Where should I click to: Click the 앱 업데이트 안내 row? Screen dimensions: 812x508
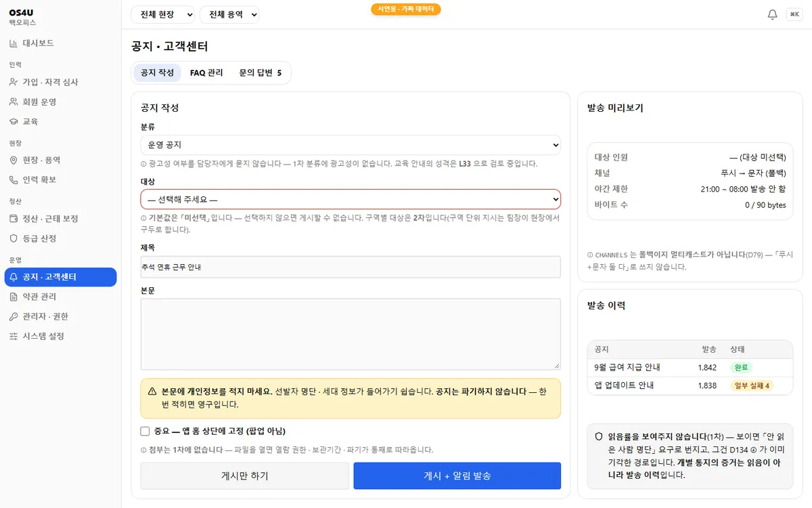point(690,385)
